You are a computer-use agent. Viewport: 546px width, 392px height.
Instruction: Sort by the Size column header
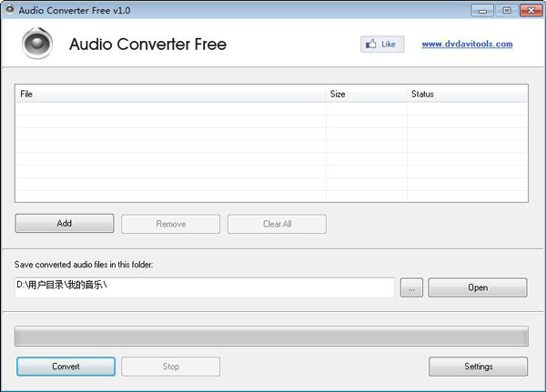366,94
